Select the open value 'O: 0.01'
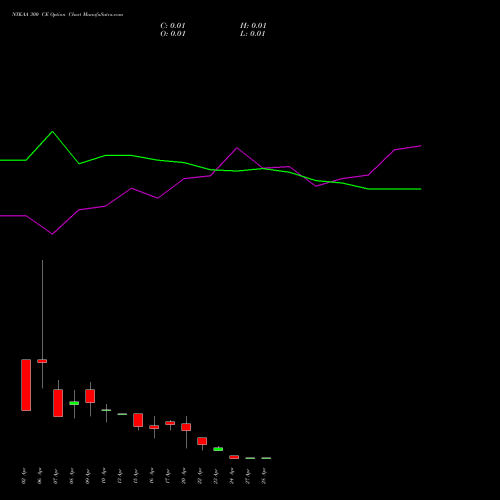Image resolution: width=500 pixels, height=500 pixels. point(173,34)
